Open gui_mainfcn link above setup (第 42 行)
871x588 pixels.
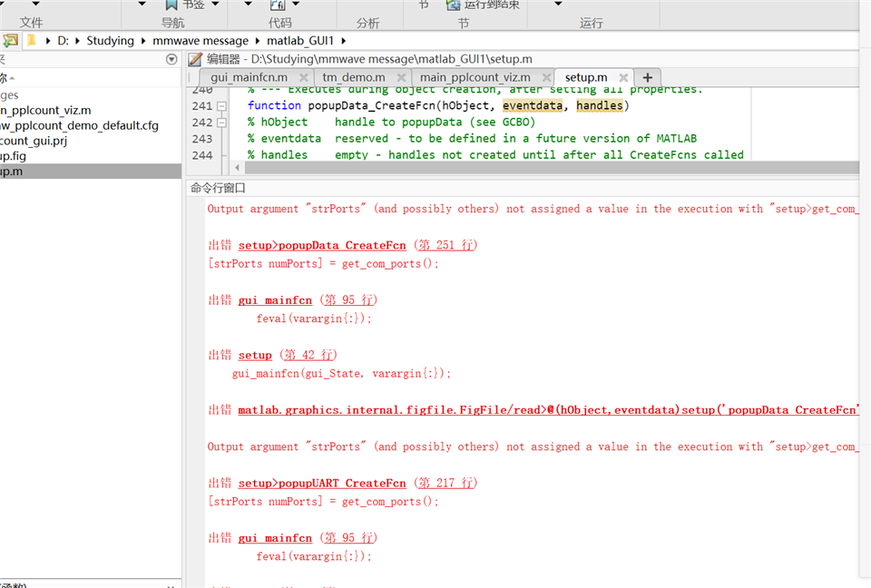click(x=275, y=300)
